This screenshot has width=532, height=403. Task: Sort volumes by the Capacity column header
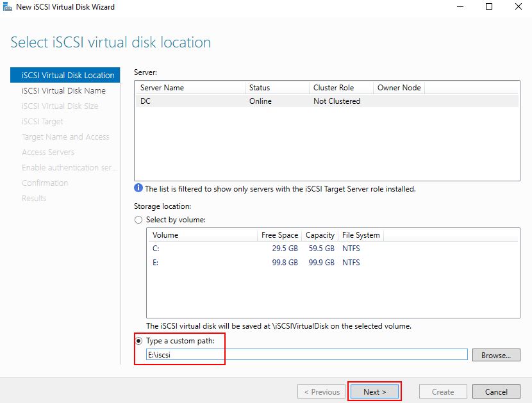pyautogui.click(x=320, y=235)
